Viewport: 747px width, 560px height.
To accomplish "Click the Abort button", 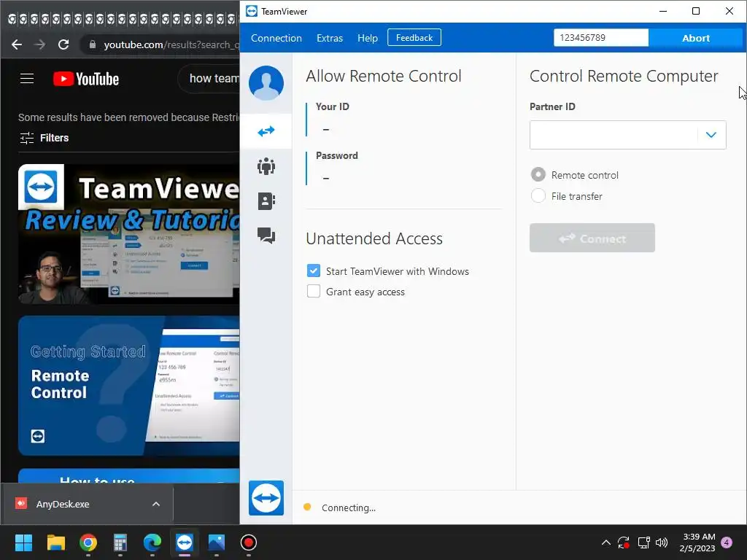I will pyautogui.click(x=695, y=38).
